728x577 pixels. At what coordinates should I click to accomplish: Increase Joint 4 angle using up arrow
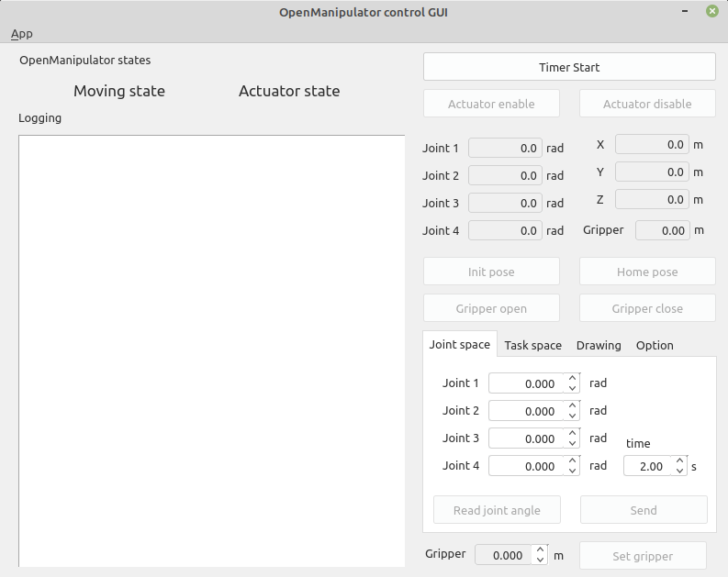pyautogui.click(x=573, y=460)
